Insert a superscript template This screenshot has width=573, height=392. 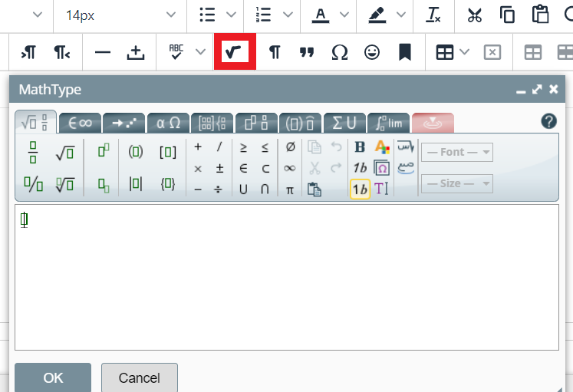(104, 150)
